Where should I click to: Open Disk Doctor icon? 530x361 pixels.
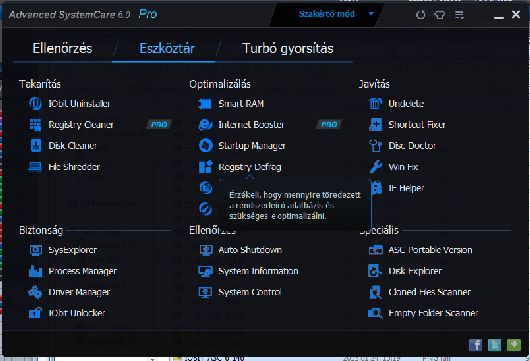[375, 146]
